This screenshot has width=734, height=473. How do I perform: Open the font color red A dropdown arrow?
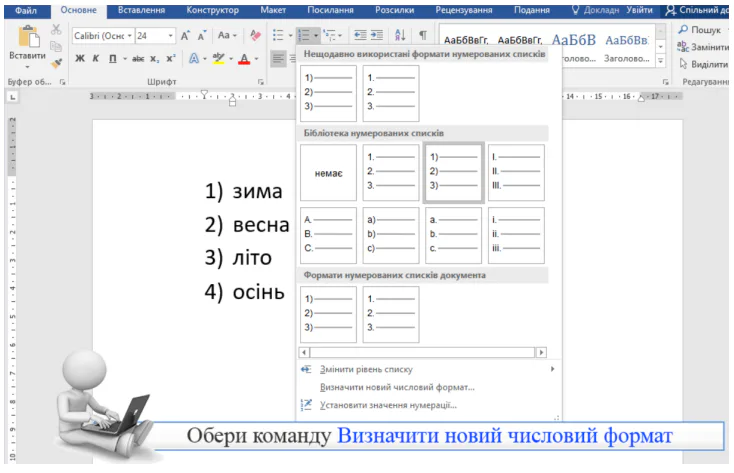tap(257, 59)
